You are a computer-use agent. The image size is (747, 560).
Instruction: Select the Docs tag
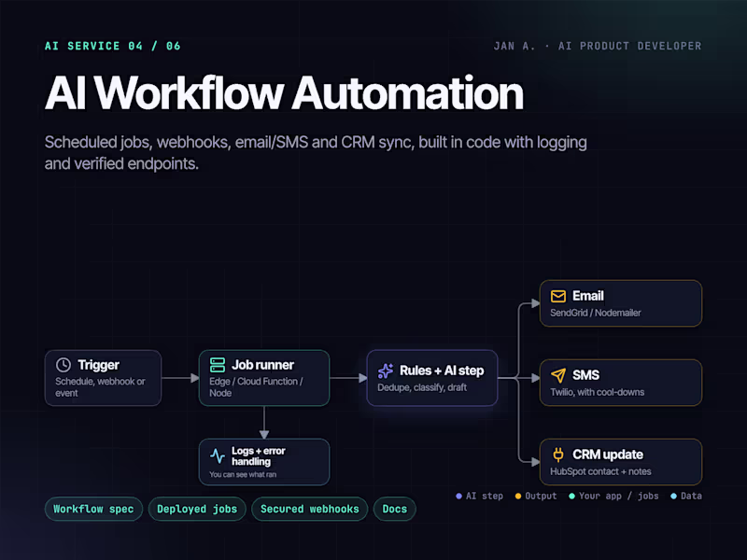coord(394,509)
